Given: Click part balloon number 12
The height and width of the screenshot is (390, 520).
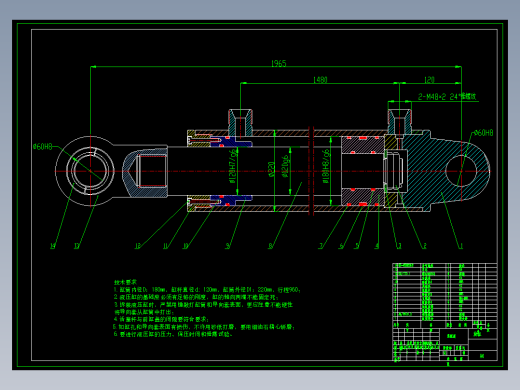Looking at the screenshot, I should coord(138,246).
